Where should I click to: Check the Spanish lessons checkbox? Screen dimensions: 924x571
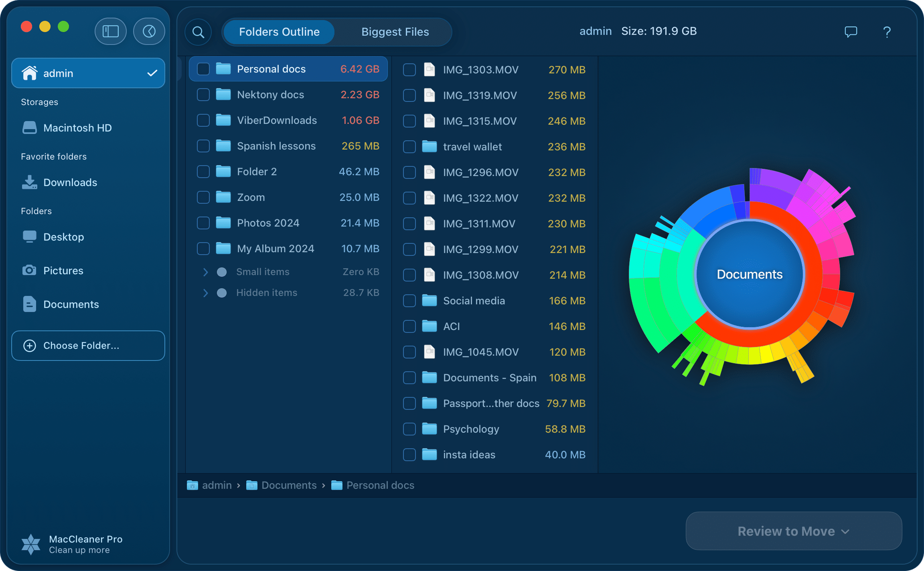coord(203,146)
